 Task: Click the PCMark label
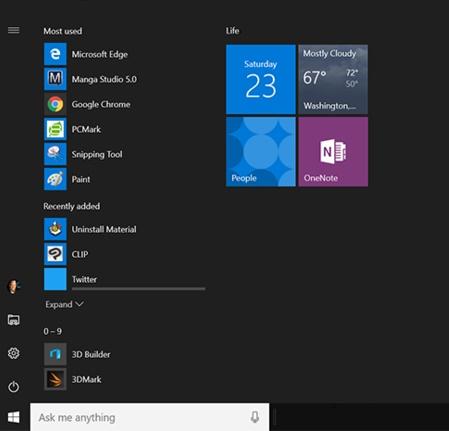(x=86, y=129)
